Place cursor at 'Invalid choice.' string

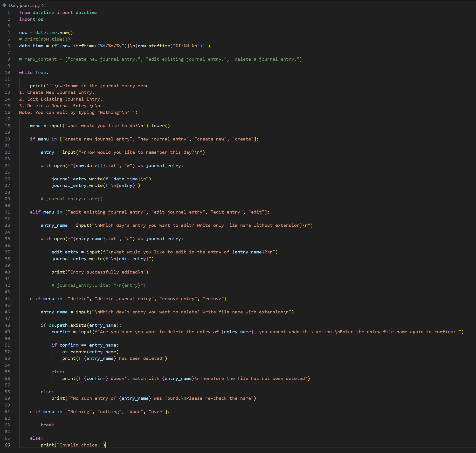click(80, 445)
